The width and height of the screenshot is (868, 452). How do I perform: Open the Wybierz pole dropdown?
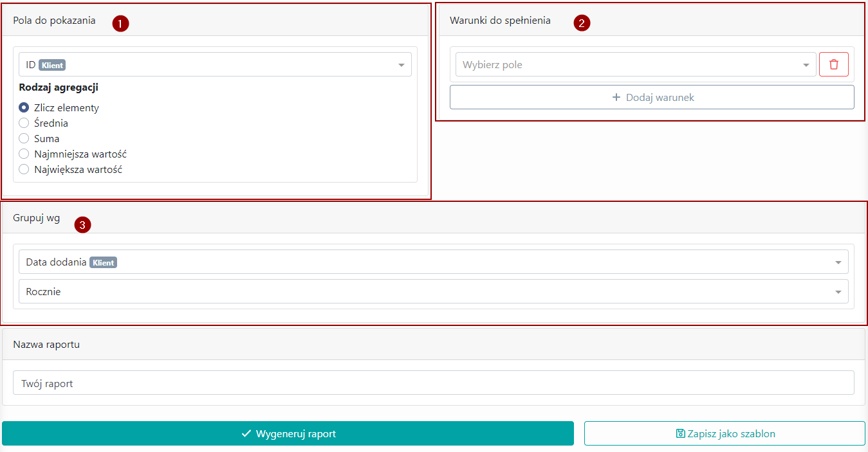pos(636,64)
